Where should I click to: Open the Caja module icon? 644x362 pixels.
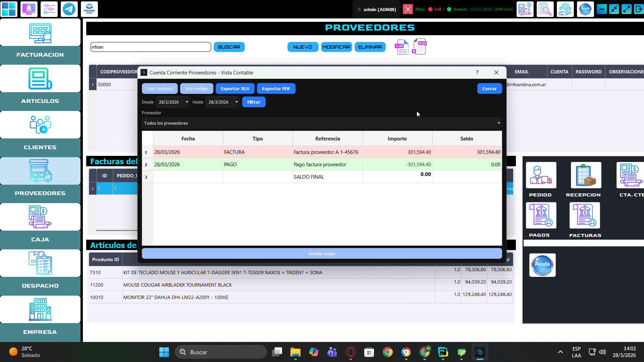[40, 217]
